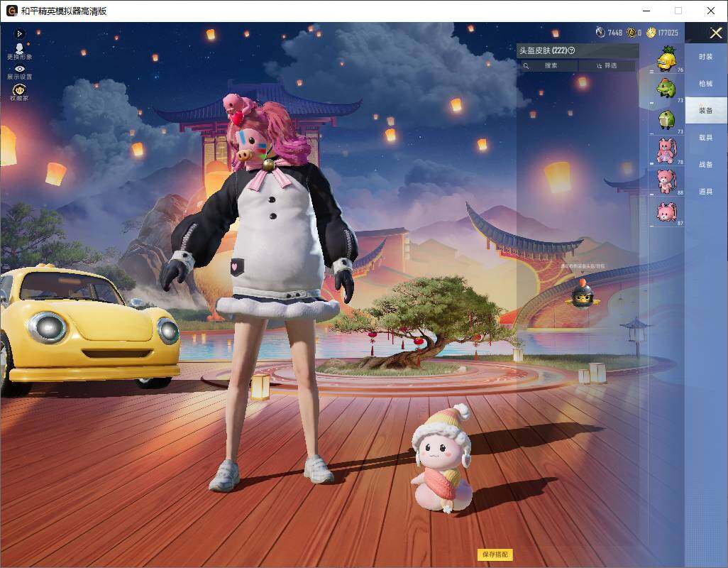Switch to the 枪械 tab
Image resolution: width=728 pixels, height=568 pixels.
click(x=706, y=84)
